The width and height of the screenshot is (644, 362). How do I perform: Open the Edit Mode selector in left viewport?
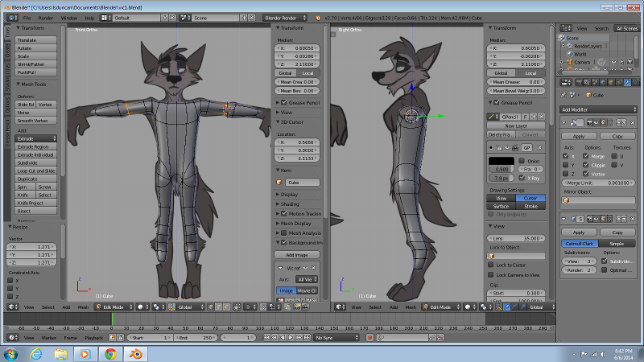[113, 306]
